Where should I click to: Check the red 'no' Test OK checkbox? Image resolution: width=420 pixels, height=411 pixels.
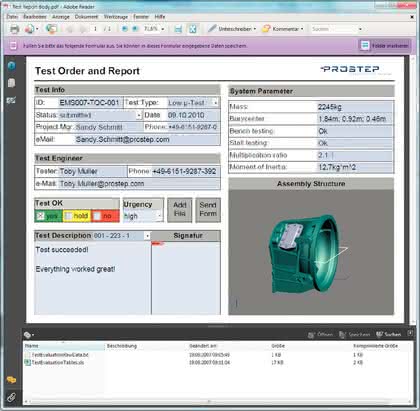[96, 216]
